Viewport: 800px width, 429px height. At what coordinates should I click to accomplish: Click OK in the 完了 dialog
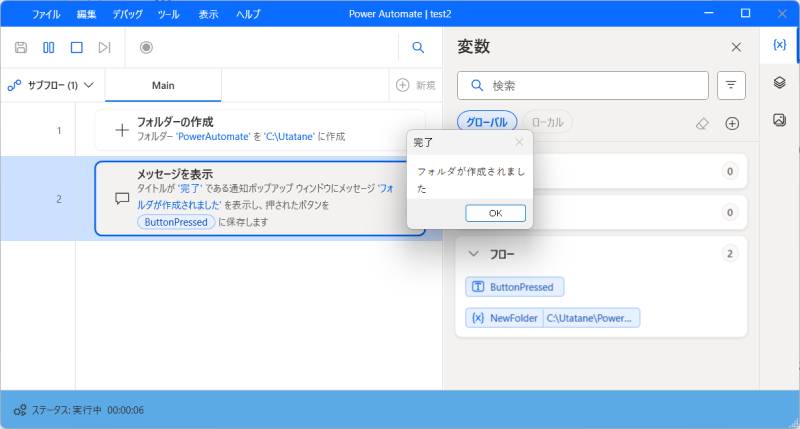(x=495, y=213)
